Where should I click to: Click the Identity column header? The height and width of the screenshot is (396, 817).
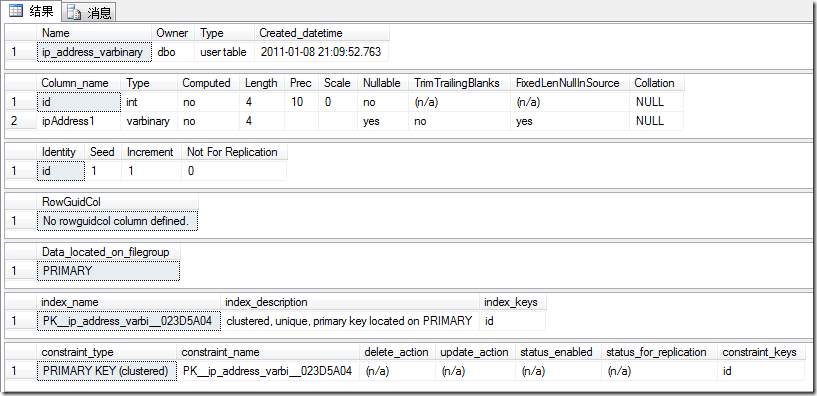point(61,152)
